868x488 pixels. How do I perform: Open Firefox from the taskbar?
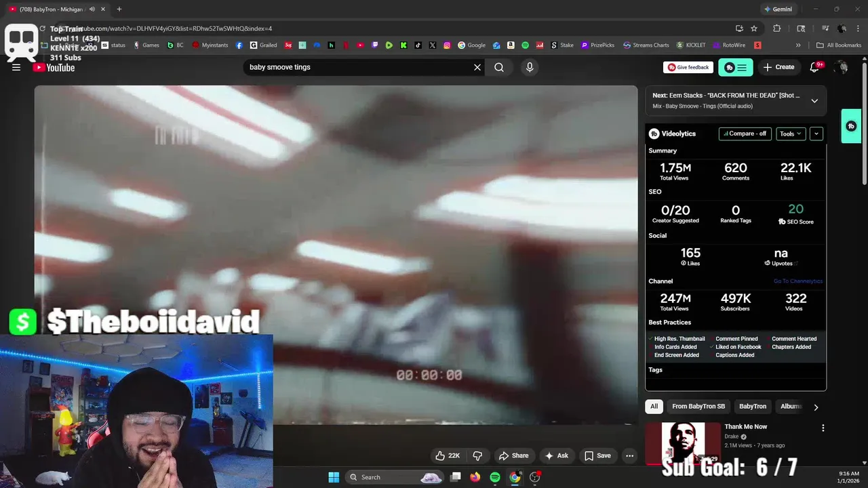pyautogui.click(x=475, y=477)
